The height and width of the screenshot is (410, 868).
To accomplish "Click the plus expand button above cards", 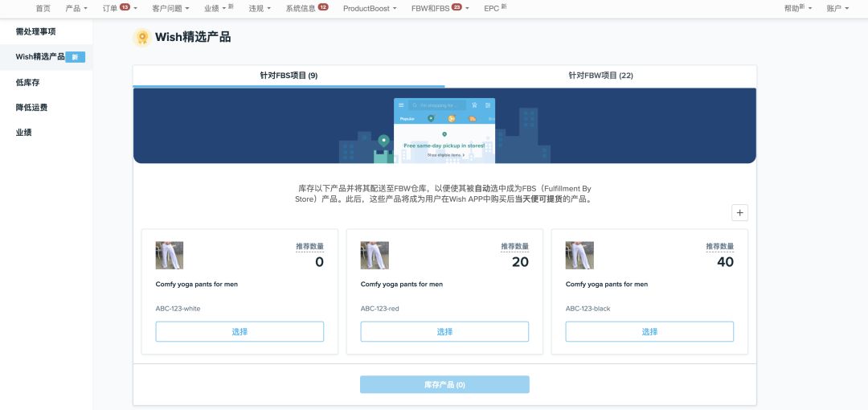I will 739,213.
